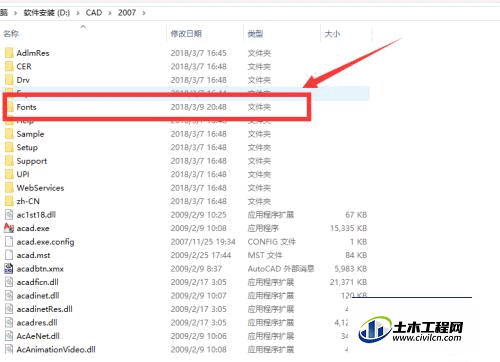Select the Setup folder icon
The image size is (500, 362).
9,147
